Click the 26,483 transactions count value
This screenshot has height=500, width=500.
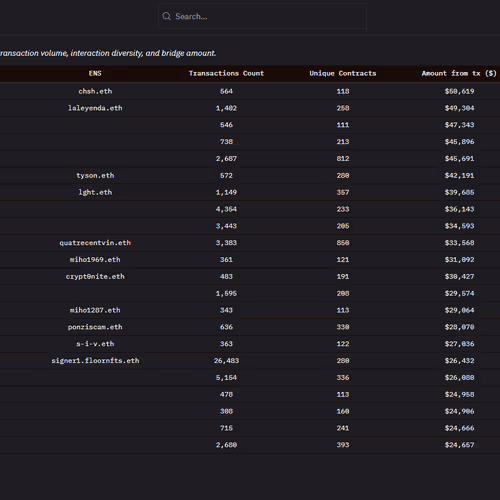226,361
